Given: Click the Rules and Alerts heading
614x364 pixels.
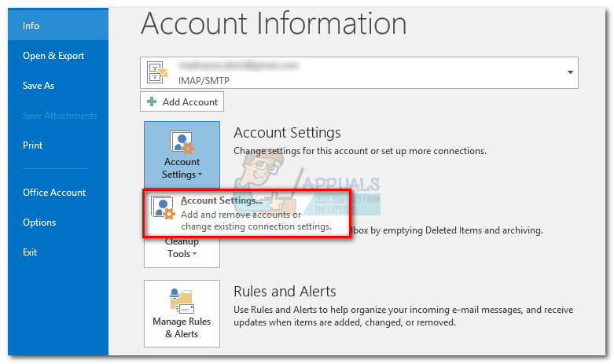Looking at the screenshot, I should (285, 292).
